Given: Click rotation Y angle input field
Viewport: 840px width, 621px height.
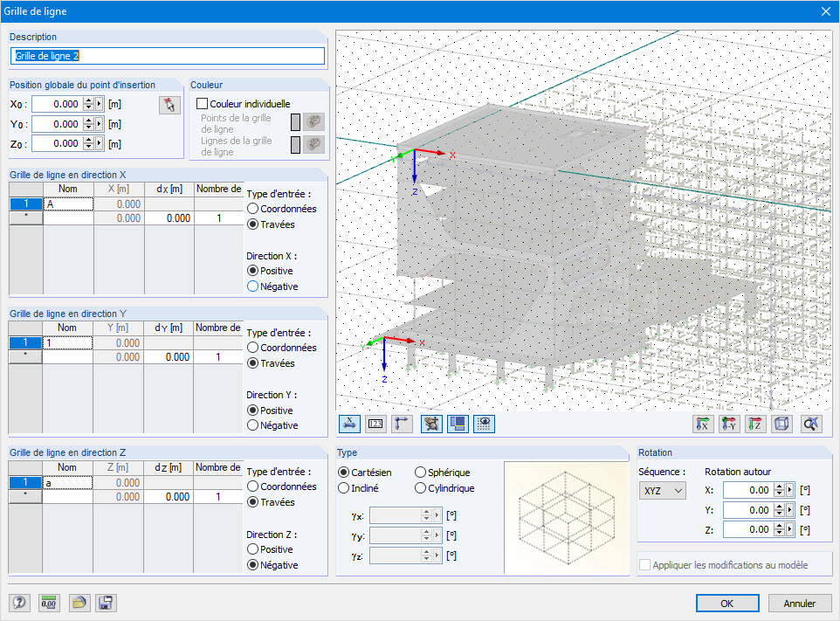Looking at the screenshot, I should (748, 510).
